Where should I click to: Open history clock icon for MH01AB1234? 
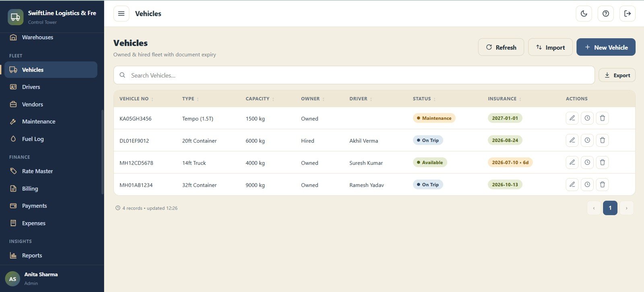[587, 185]
